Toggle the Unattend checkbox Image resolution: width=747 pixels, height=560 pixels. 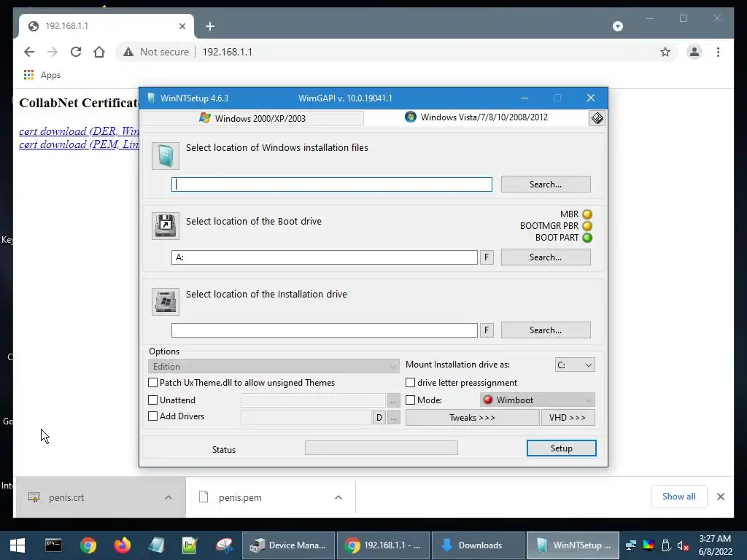(152, 400)
